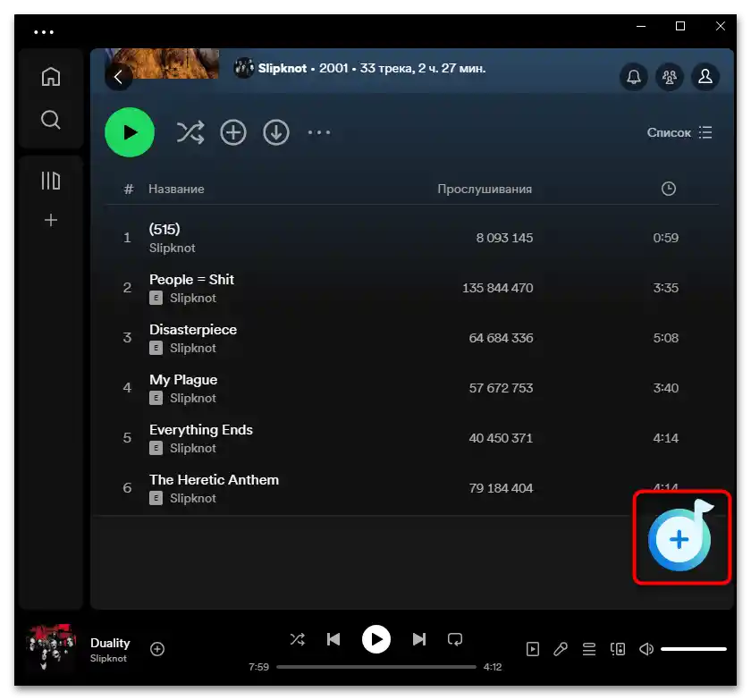Screen dimensions: 751x700
Task: Add album to library with plus circle
Action: coord(233,132)
